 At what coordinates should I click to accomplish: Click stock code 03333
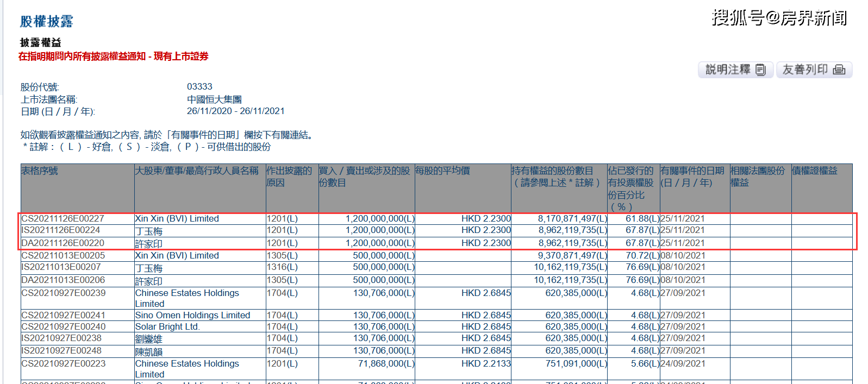click(x=199, y=87)
